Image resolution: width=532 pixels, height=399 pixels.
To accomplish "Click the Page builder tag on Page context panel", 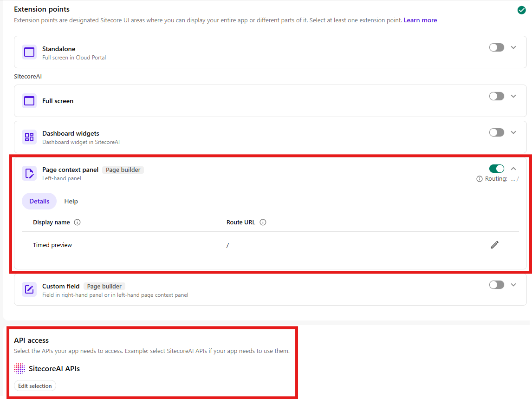I will [123, 170].
